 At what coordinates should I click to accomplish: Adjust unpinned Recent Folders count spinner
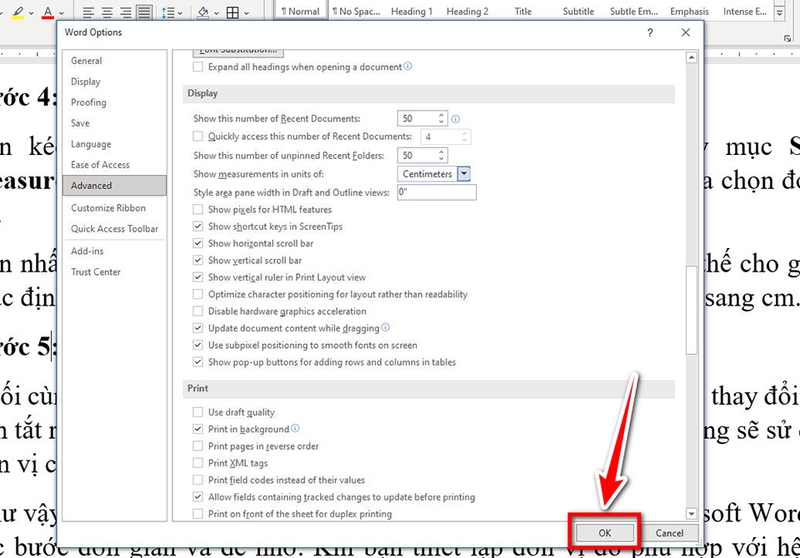click(x=441, y=155)
